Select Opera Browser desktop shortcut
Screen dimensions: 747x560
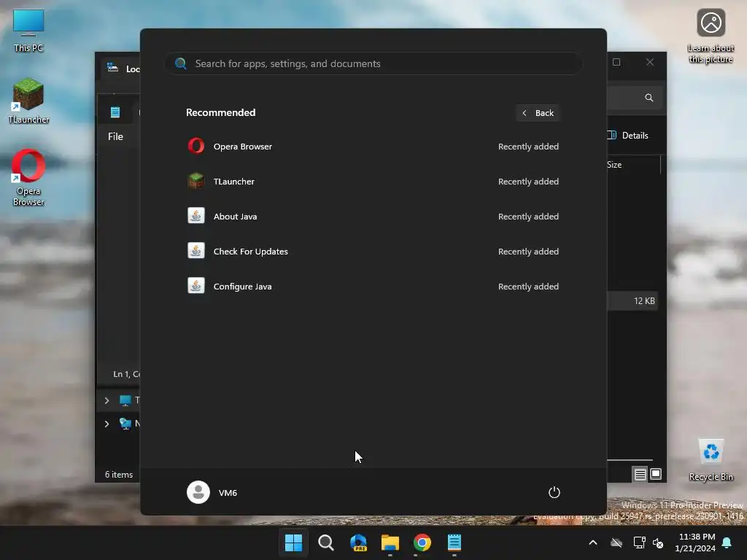click(28, 178)
